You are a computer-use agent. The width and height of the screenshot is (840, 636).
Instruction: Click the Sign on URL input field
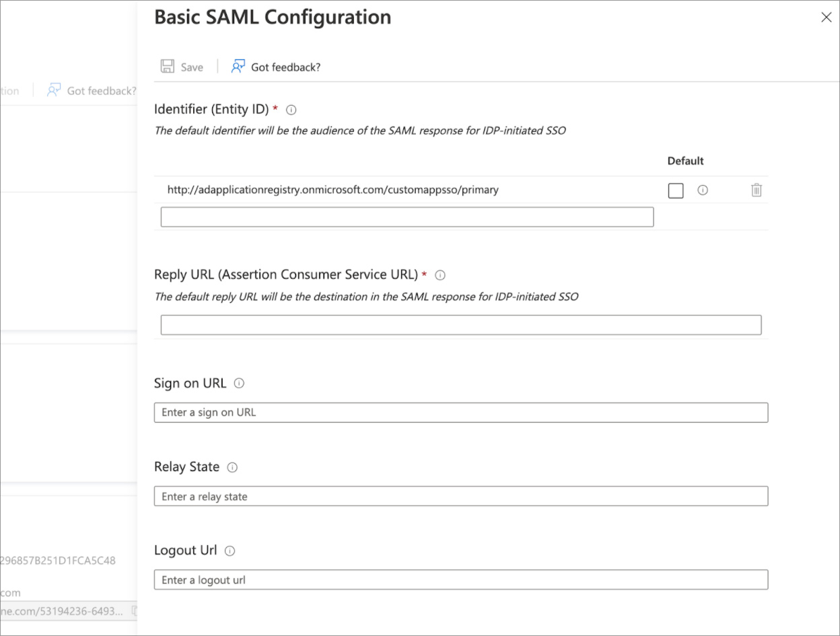[x=461, y=413]
